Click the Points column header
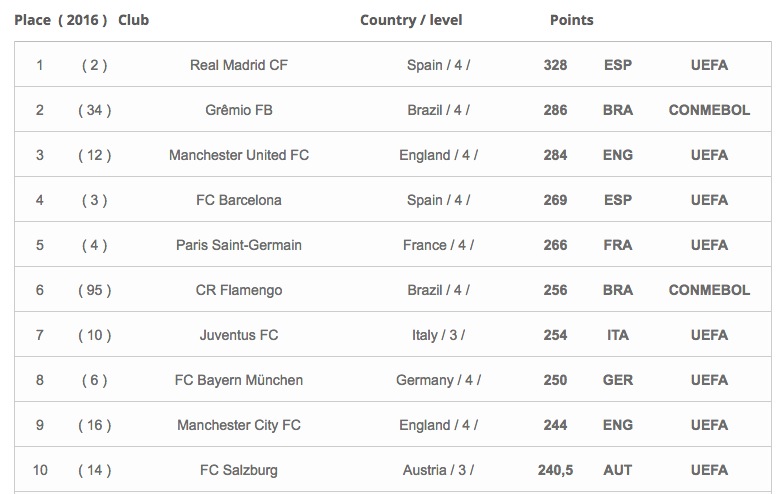 click(x=571, y=20)
